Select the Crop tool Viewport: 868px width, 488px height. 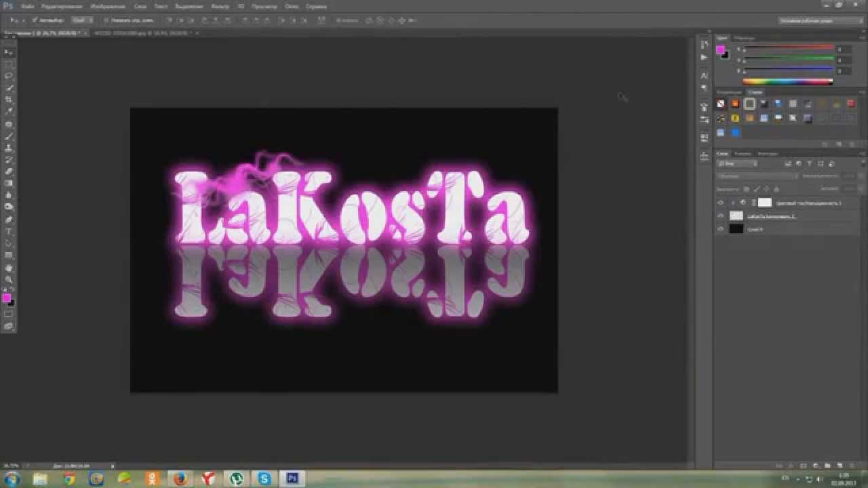tap(9, 100)
